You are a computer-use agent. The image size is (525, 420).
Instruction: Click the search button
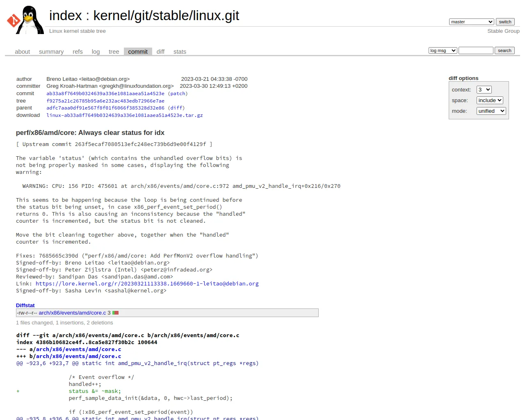click(504, 50)
